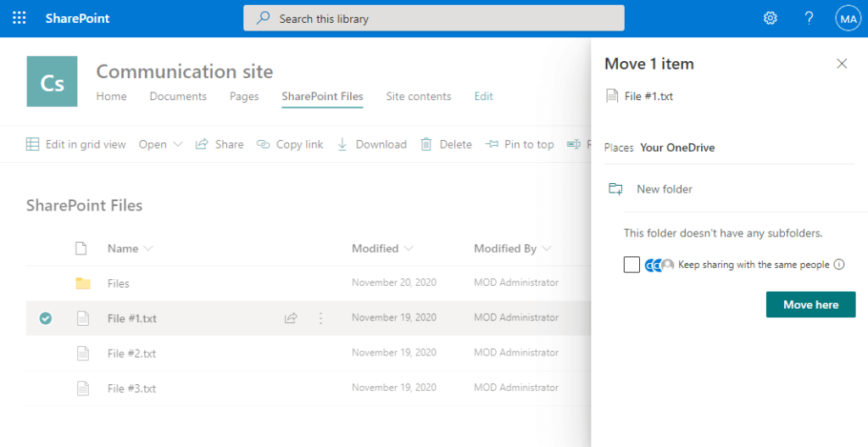Click the File #3.txt document icon
Image resolution: width=868 pixels, height=447 pixels.
(x=83, y=388)
